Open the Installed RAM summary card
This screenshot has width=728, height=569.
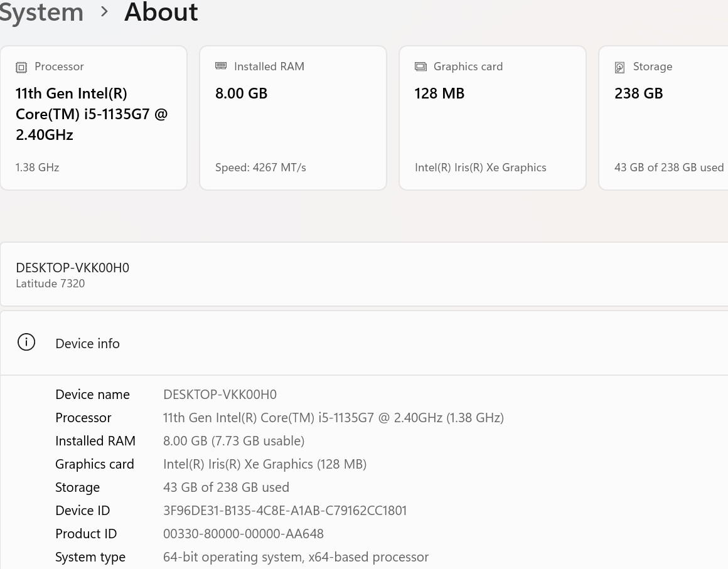coord(293,118)
